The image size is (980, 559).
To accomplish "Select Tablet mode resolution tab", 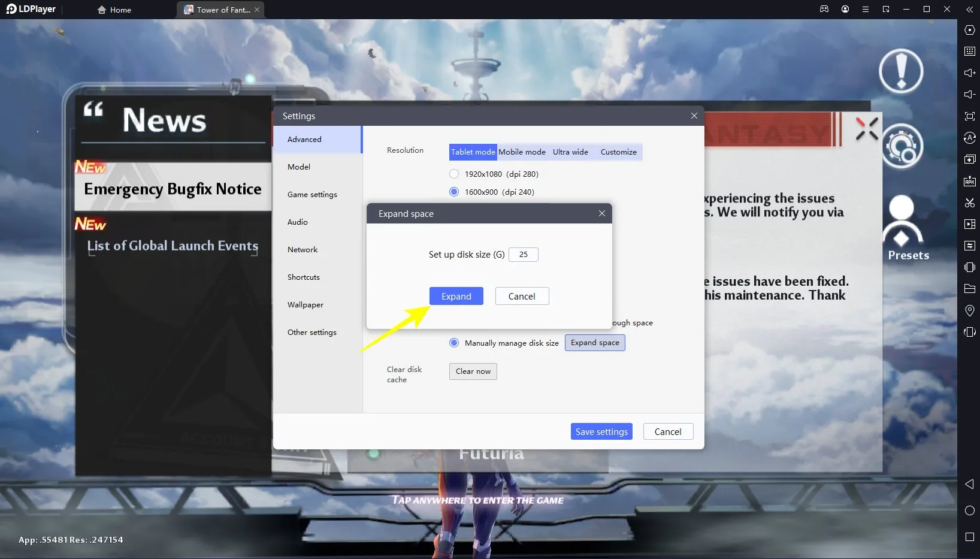I will click(473, 152).
